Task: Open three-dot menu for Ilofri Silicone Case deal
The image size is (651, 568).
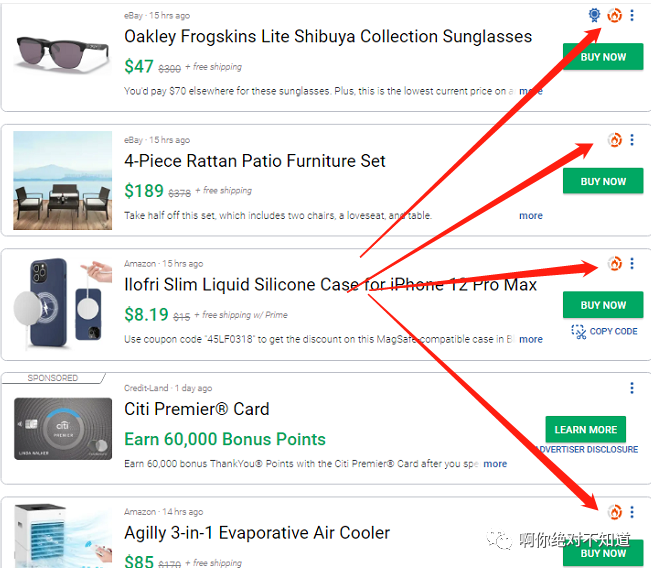Action: coord(632,264)
